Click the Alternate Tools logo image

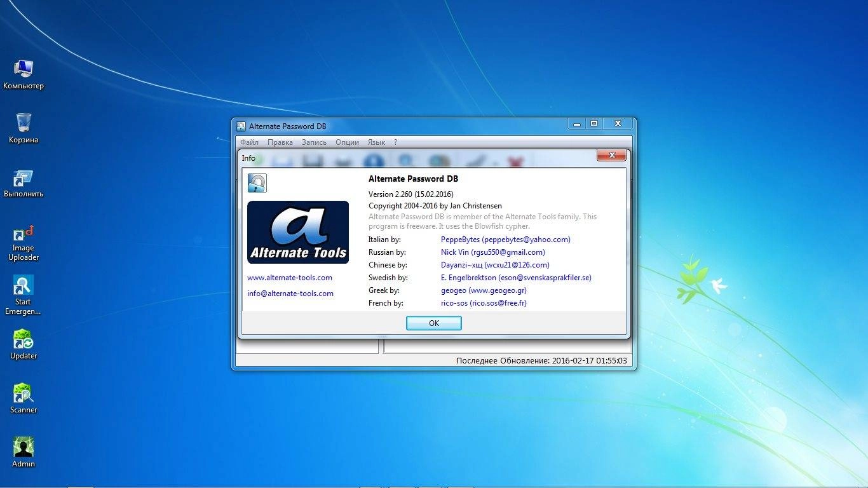tap(298, 232)
